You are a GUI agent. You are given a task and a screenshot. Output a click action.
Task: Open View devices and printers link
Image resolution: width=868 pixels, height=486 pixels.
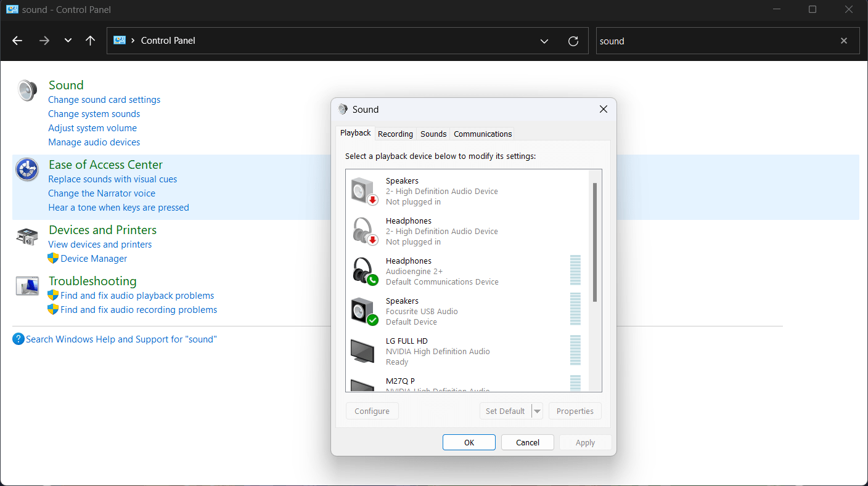click(100, 245)
